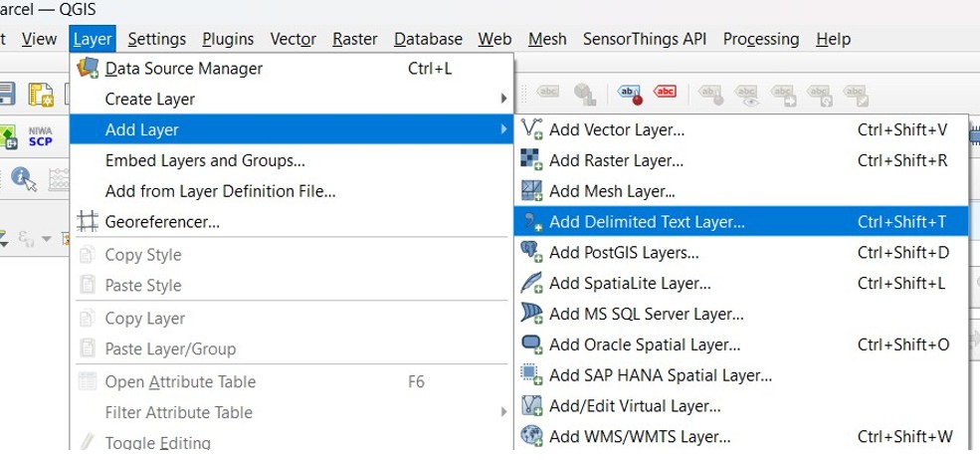Click the pin/unpin labels greyed icon

coord(710,95)
